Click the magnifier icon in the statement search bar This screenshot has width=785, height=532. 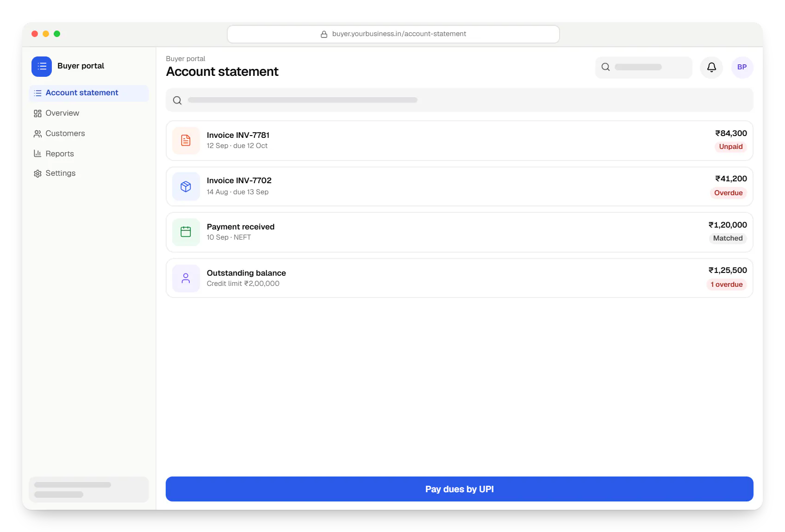pos(177,100)
